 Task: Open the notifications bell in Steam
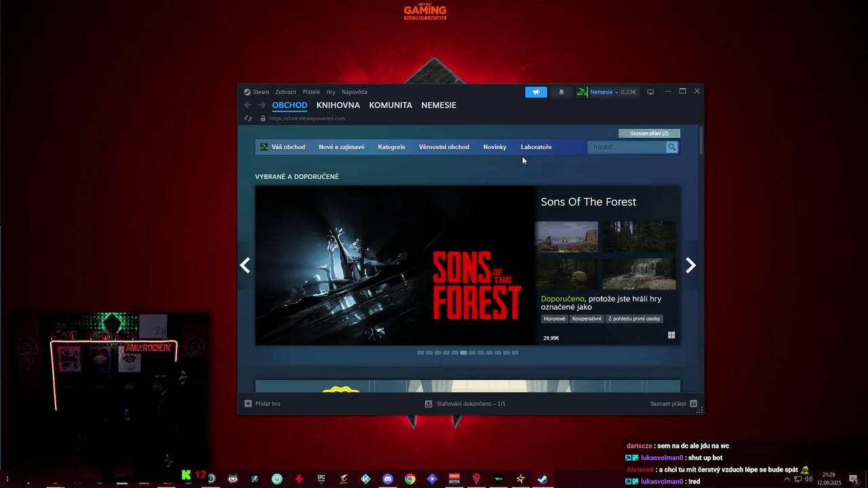[x=561, y=92]
